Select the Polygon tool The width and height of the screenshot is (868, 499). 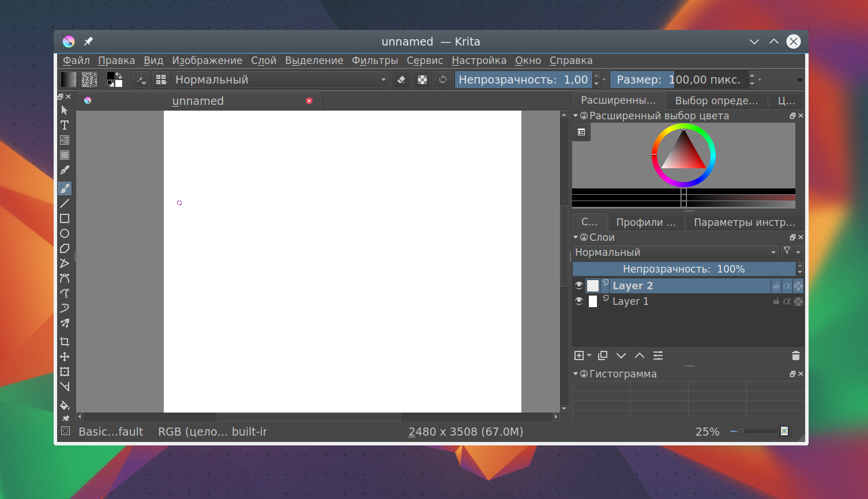65,248
